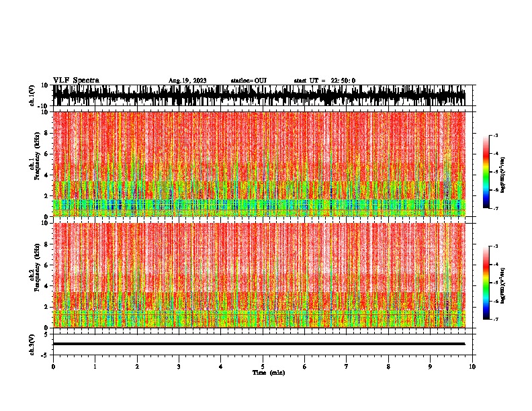532x411 pixels.
Task: Click the "6" kHz tick on ch.2 frequency axis
Action: [x=47, y=265]
